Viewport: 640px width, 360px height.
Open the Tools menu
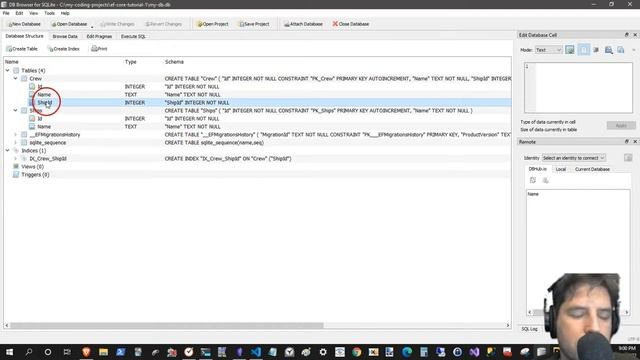(49, 13)
